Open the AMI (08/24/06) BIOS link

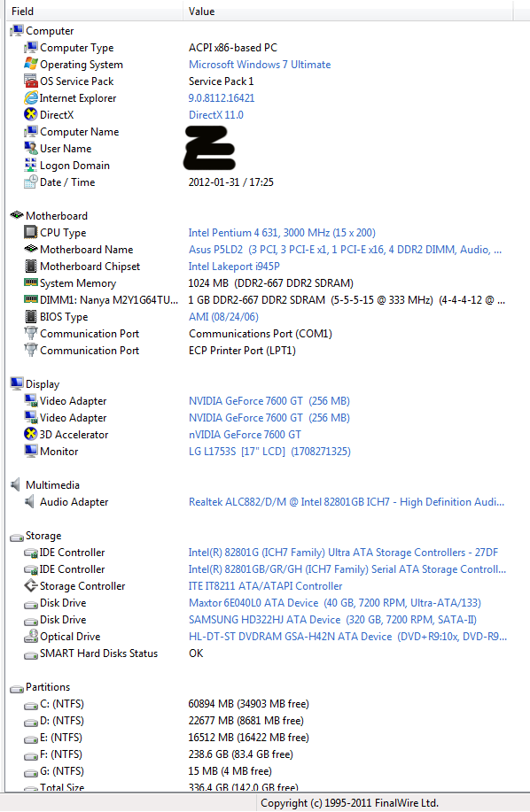tap(223, 316)
